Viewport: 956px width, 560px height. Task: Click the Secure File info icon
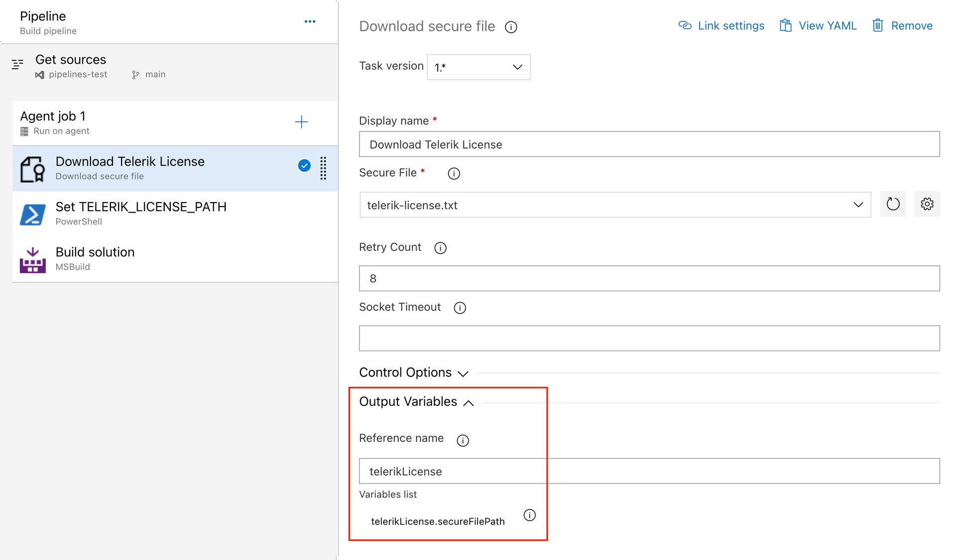point(453,173)
